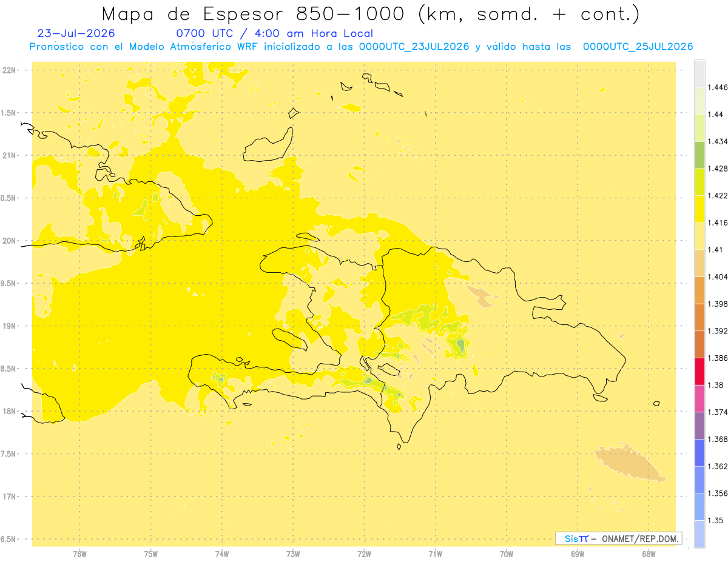The image size is (728, 562).
Task: Click the bright yellow legend swatch between 1.416 and 1.422
Action: (699, 209)
